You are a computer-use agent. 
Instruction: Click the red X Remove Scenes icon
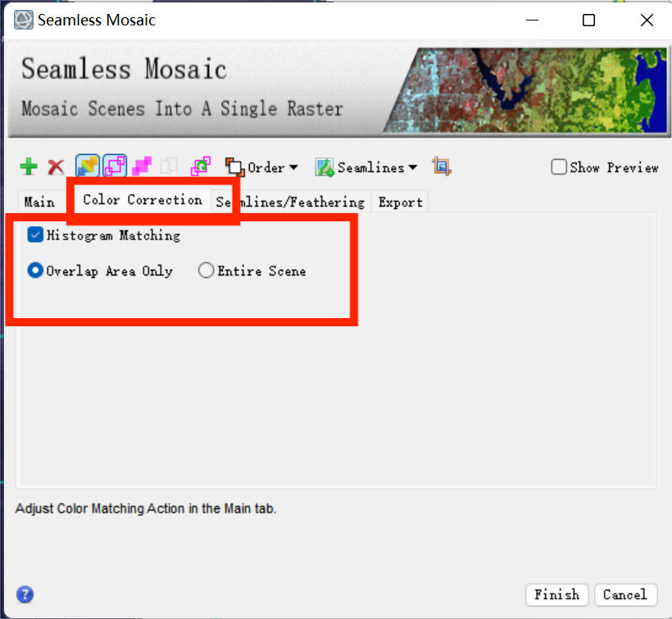pyautogui.click(x=56, y=166)
